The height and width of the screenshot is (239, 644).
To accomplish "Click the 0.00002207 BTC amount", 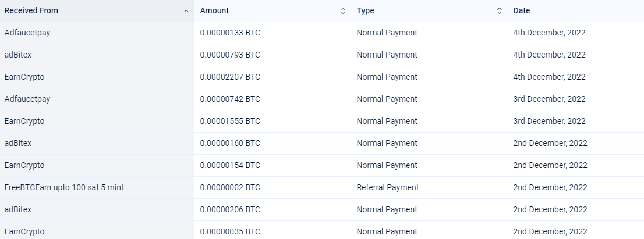I will pyautogui.click(x=230, y=77).
